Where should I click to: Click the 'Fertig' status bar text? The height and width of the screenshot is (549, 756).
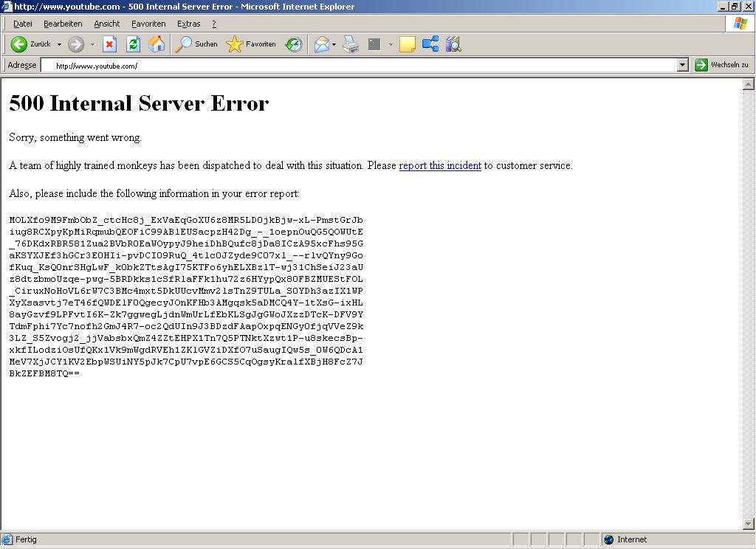point(26,539)
